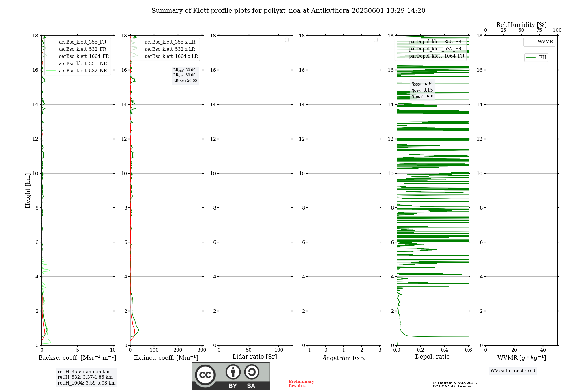Select legend label parDepol_klett_355_FR
Viewport: 577px width, 392px height.
click(435, 42)
